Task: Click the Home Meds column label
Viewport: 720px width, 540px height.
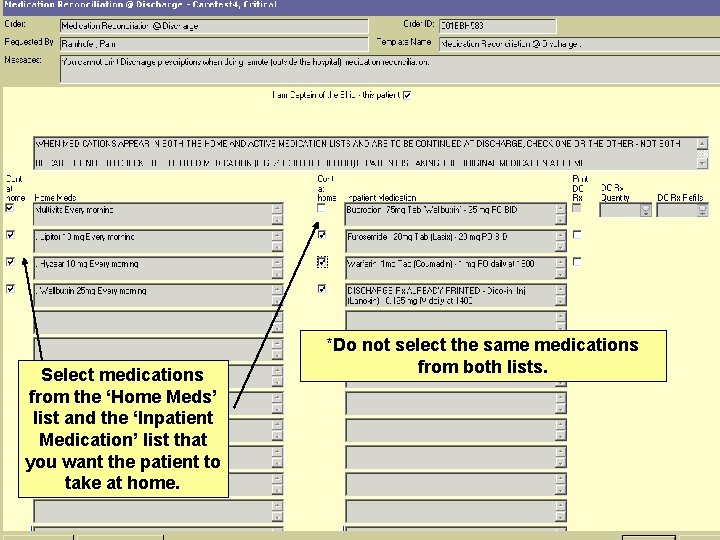Action: 55,198
